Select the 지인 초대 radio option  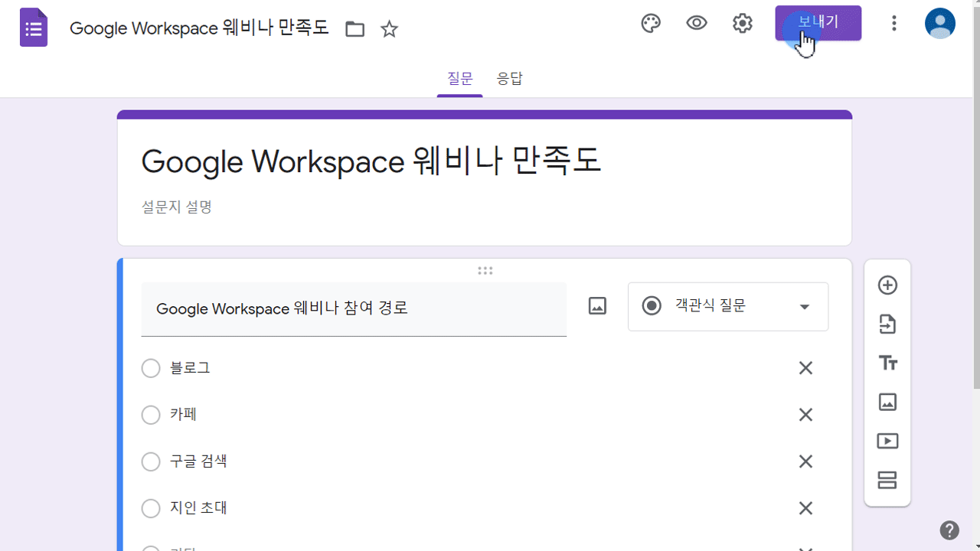coord(151,509)
